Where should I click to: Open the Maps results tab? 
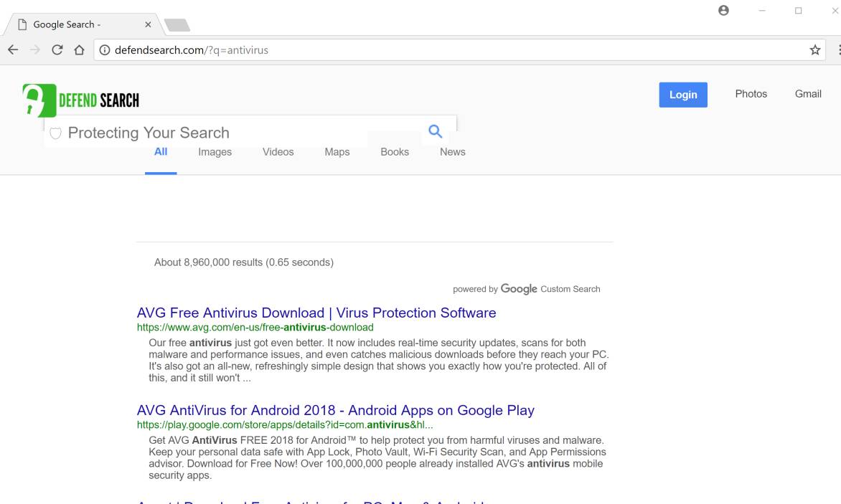click(337, 152)
